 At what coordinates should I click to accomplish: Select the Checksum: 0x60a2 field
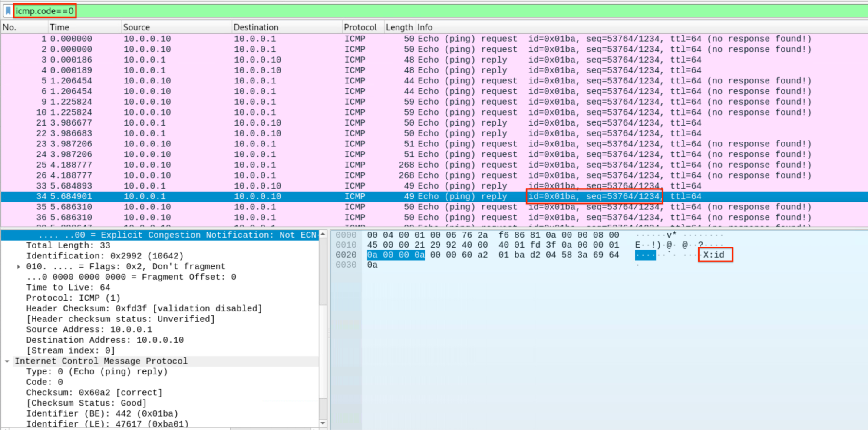click(x=94, y=392)
